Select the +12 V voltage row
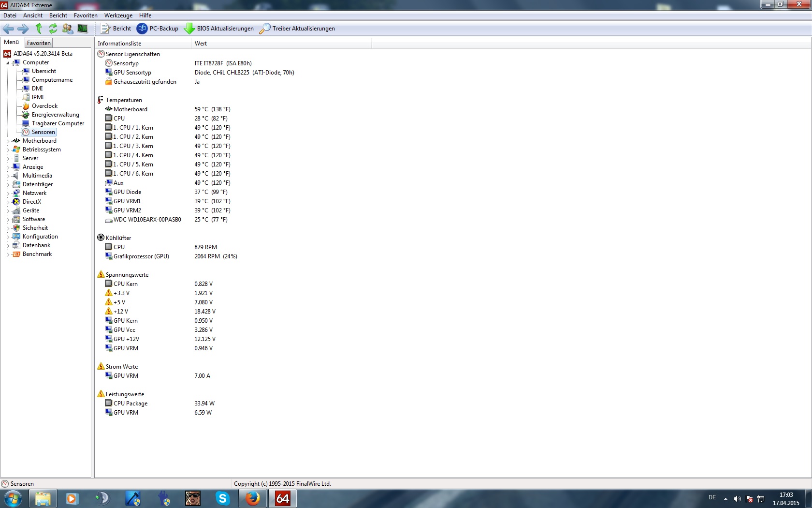Screen dimensions: 812x508 160,312
